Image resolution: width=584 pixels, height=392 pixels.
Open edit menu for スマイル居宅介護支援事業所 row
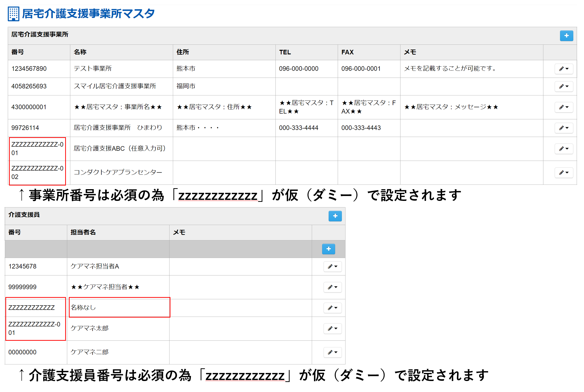[563, 86]
